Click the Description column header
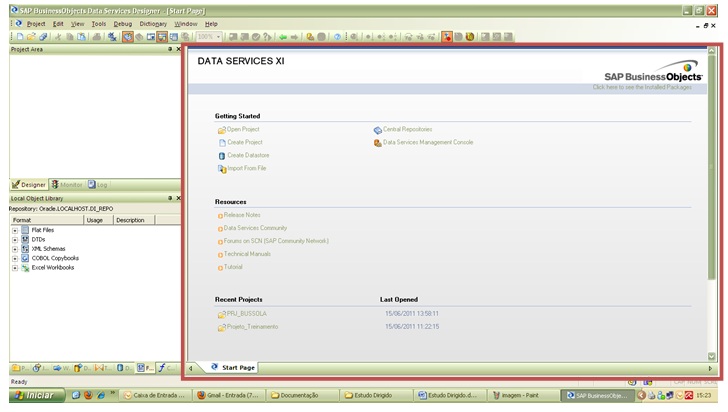 [x=134, y=220]
